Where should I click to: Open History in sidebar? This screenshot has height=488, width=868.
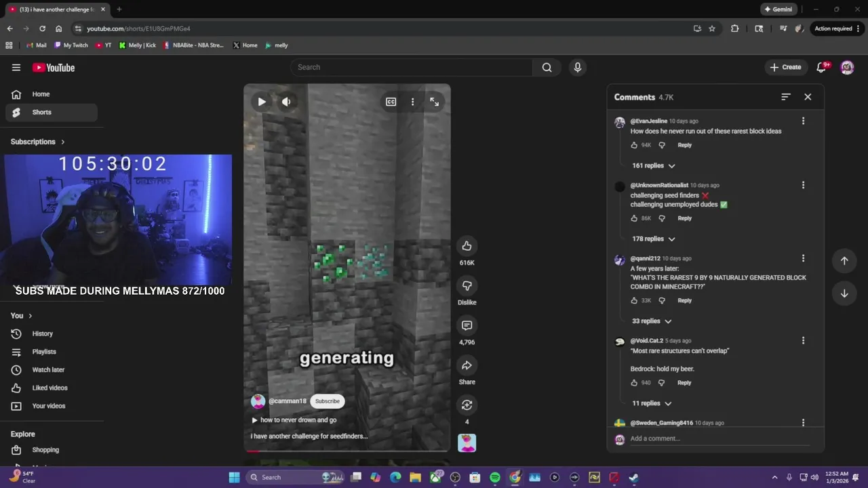point(52,333)
